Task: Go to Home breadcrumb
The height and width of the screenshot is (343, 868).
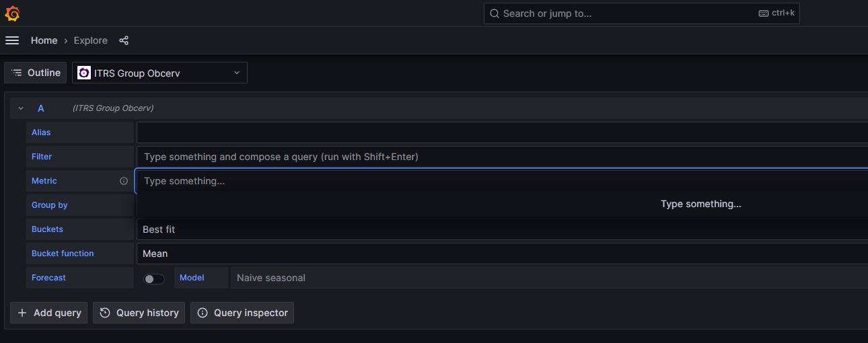Action: 44,40
